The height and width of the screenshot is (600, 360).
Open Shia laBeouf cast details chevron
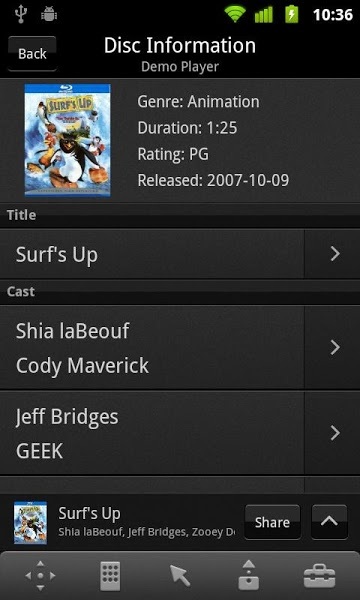(335, 347)
